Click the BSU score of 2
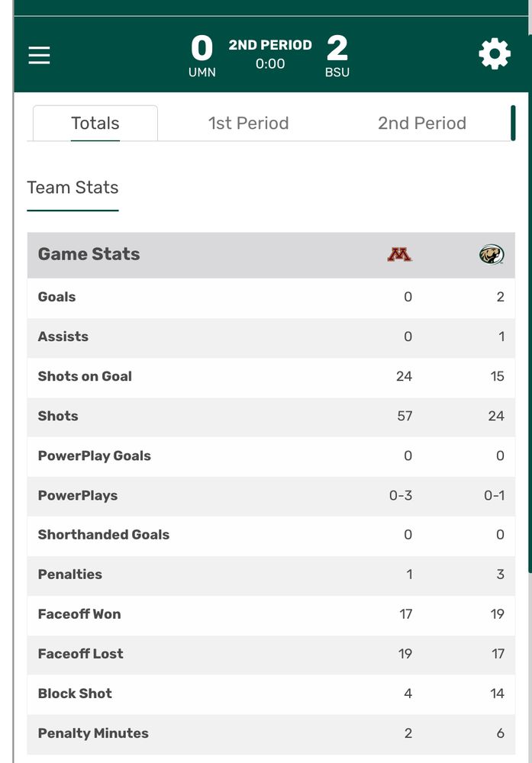This screenshot has width=532, height=763. tap(337, 49)
